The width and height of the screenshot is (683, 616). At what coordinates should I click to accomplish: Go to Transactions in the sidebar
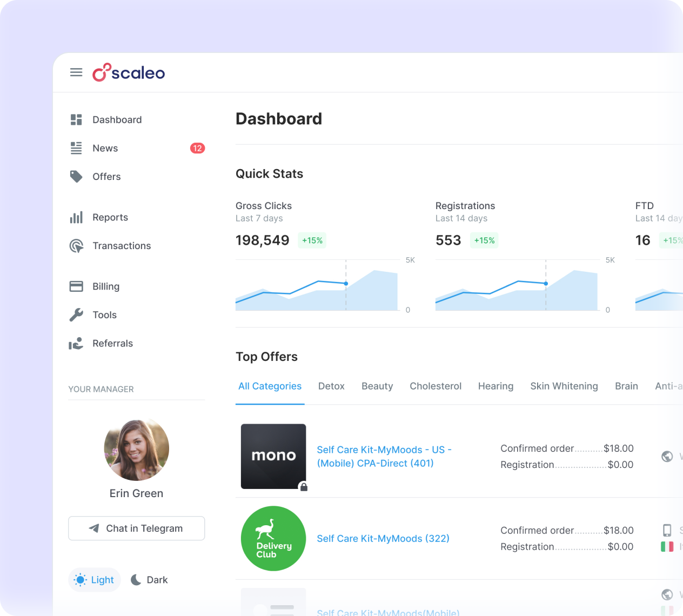pyautogui.click(x=122, y=246)
